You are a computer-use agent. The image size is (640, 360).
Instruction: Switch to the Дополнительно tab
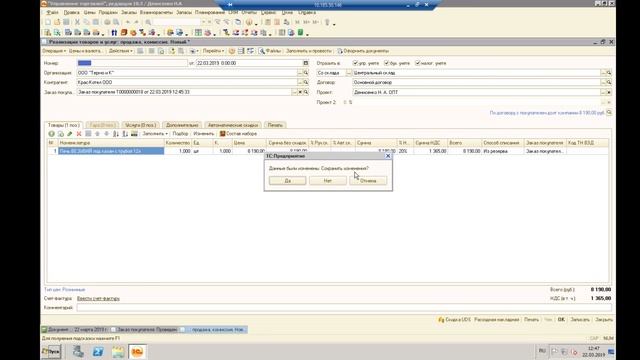182,125
